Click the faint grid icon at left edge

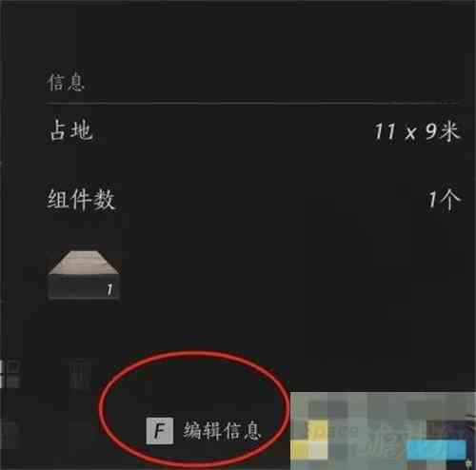[10, 374]
